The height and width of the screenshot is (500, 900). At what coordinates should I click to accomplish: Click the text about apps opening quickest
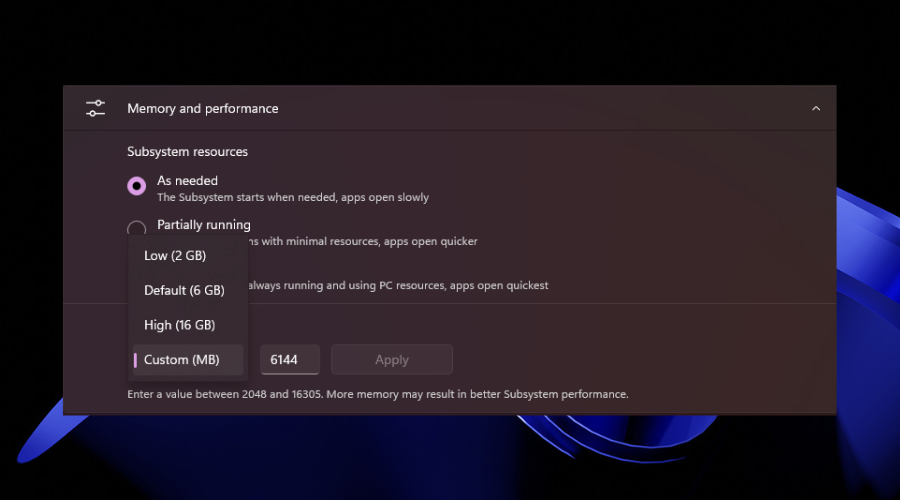tap(398, 285)
